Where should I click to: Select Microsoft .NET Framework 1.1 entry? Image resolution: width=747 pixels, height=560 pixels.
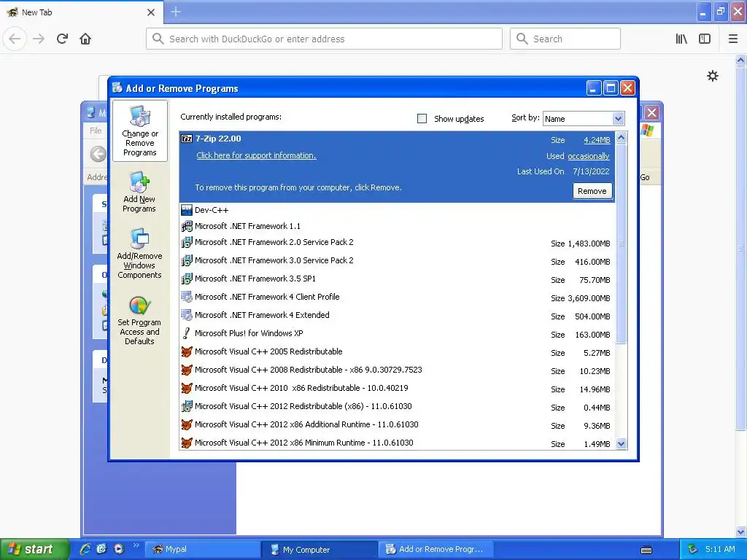[398, 226]
